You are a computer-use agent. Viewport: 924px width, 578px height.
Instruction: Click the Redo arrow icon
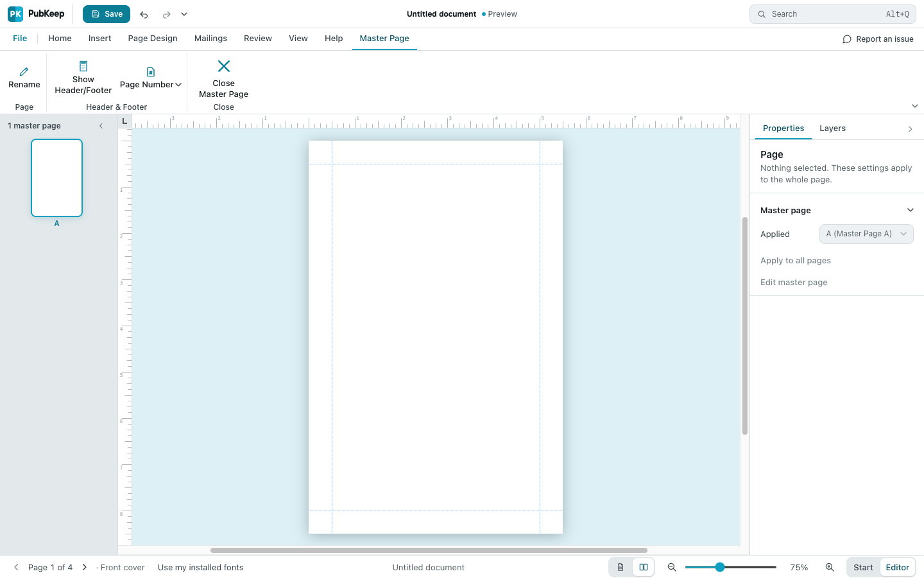[x=166, y=14]
